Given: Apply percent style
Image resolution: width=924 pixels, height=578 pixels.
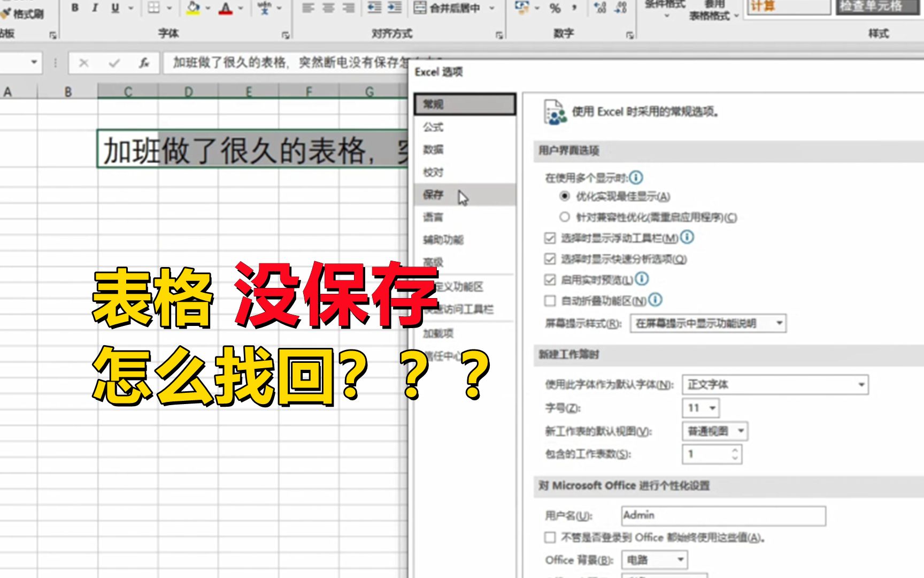Looking at the screenshot, I should pos(555,8).
